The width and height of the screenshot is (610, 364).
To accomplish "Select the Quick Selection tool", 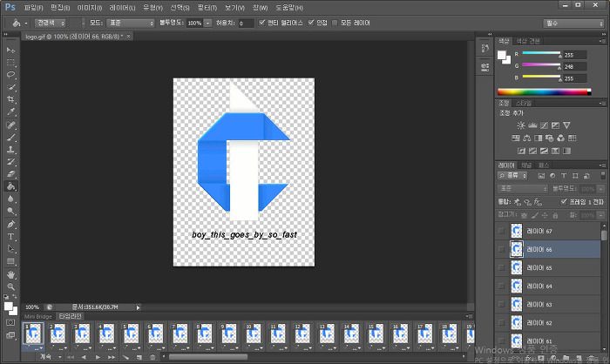I will [10, 87].
